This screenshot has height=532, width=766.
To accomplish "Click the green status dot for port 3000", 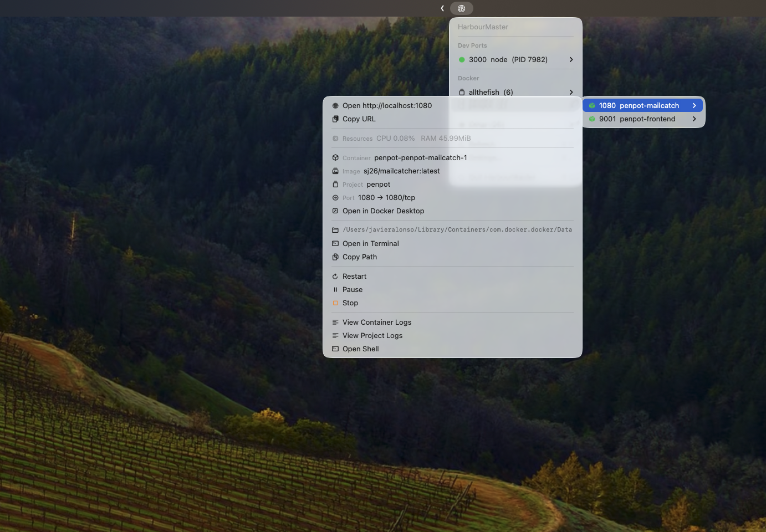I will [x=462, y=59].
